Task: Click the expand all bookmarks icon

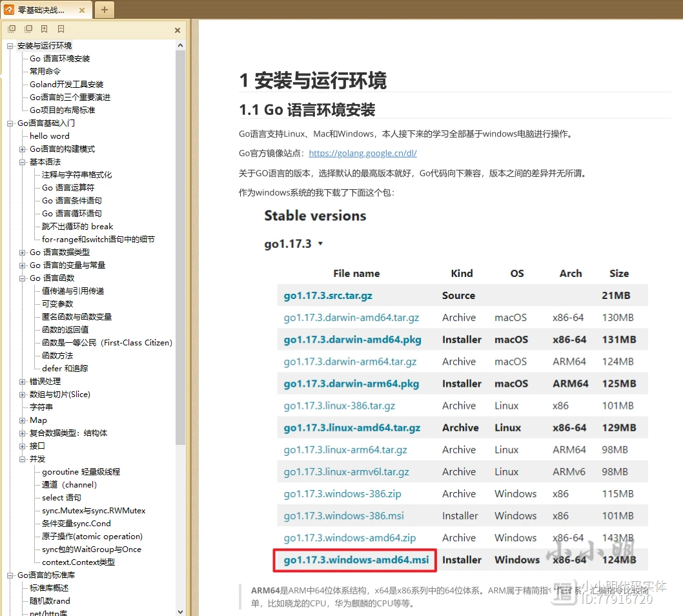Action: tap(12, 29)
